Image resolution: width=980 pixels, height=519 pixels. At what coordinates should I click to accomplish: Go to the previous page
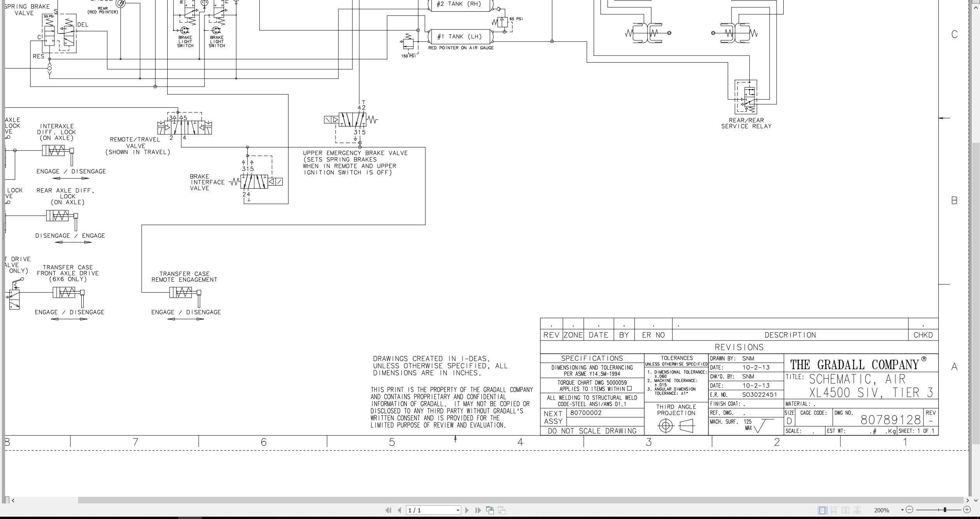(399, 510)
